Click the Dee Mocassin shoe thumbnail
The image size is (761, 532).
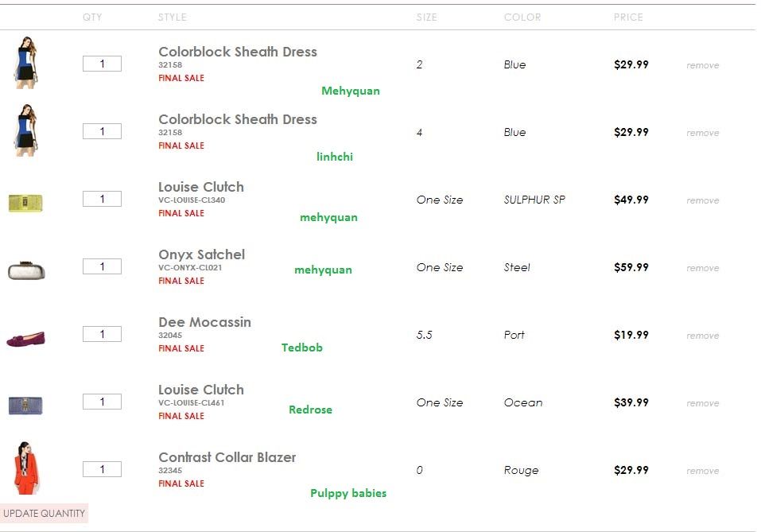tap(25, 338)
